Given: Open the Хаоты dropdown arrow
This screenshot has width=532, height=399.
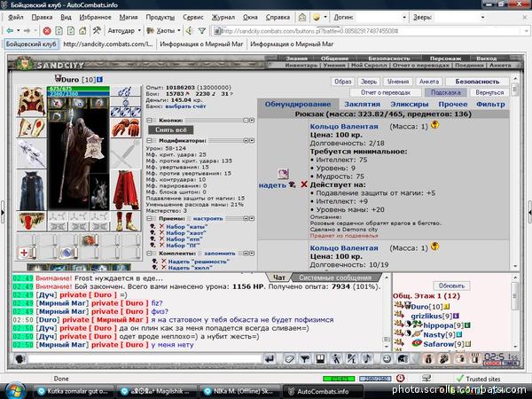Looking at the screenshot, I should click(179, 30).
